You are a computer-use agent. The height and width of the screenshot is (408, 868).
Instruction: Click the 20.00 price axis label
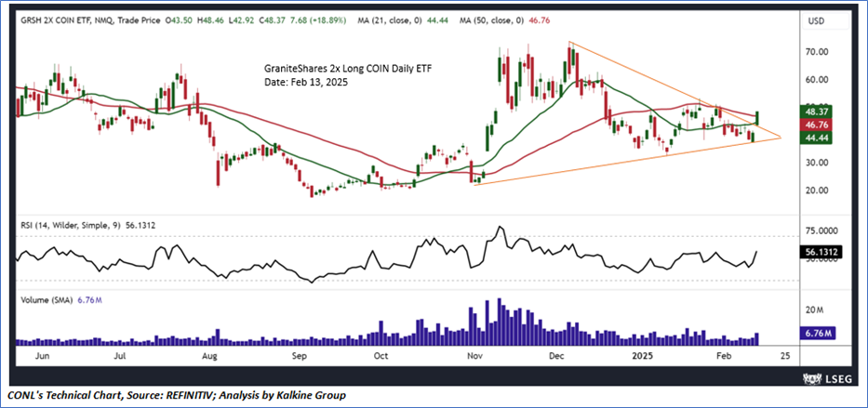click(816, 191)
